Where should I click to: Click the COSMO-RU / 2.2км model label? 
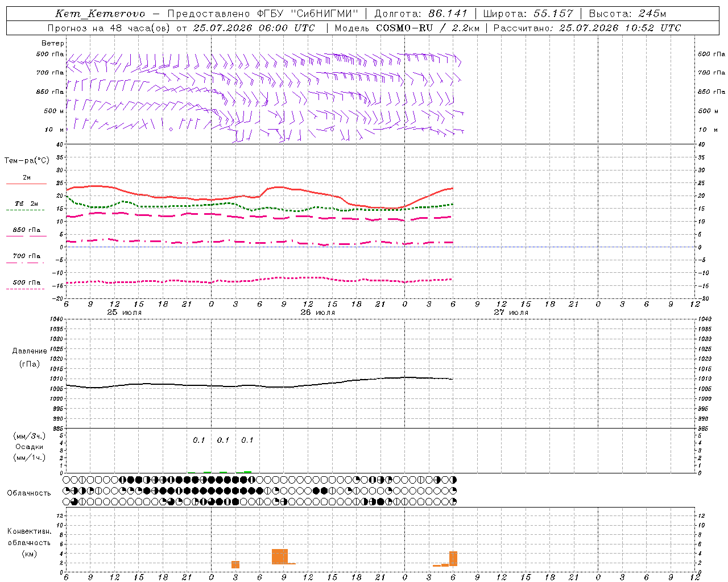click(x=428, y=28)
